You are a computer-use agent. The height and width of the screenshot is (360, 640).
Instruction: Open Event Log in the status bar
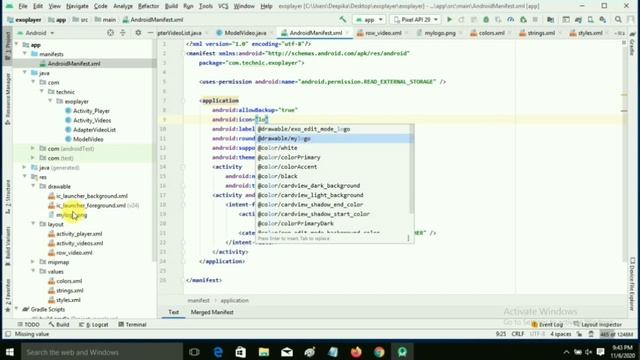point(547,324)
